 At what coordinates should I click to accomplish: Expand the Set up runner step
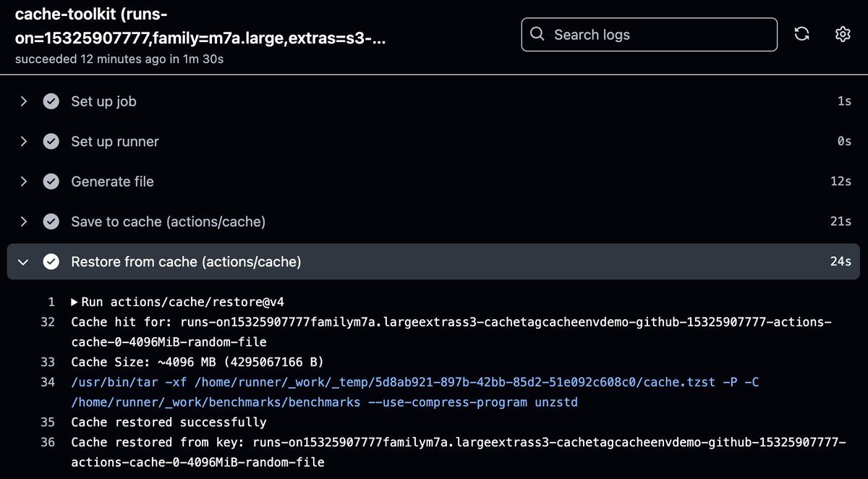click(23, 142)
